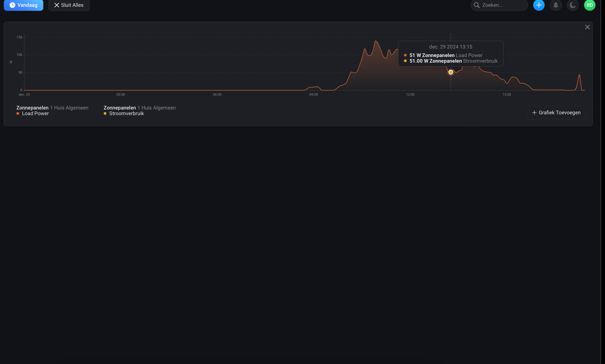Click the 09:00 mark on the time axis
605x364 pixels.
[x=314, y=95]
